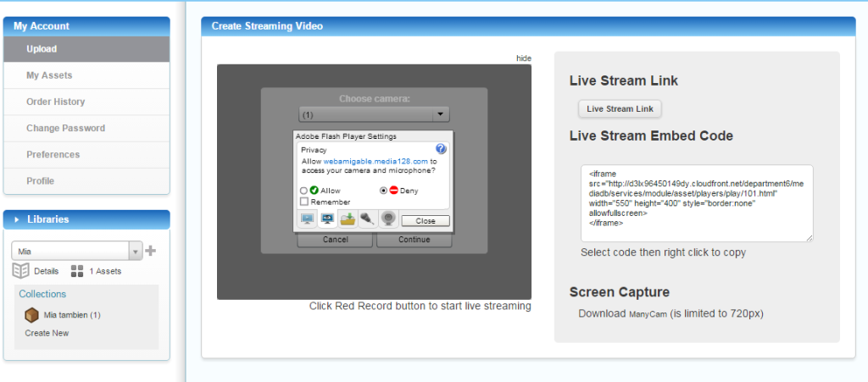
Task: Open the Mia library dropdown
Action: tap(77, 251)
